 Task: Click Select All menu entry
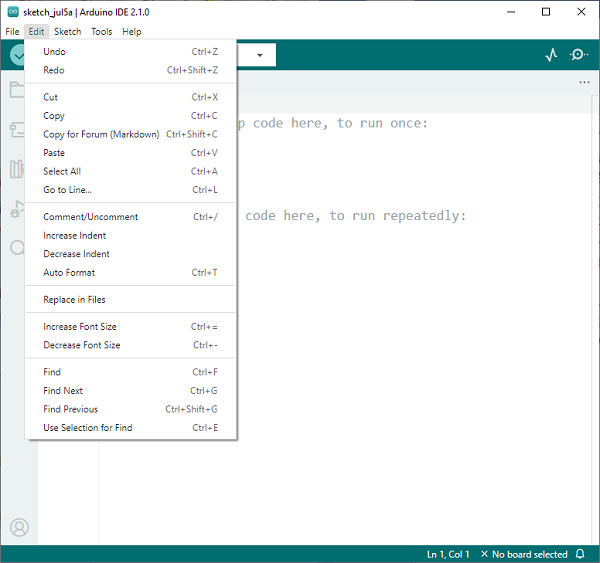pyautogui.click(x=130, y=171)
